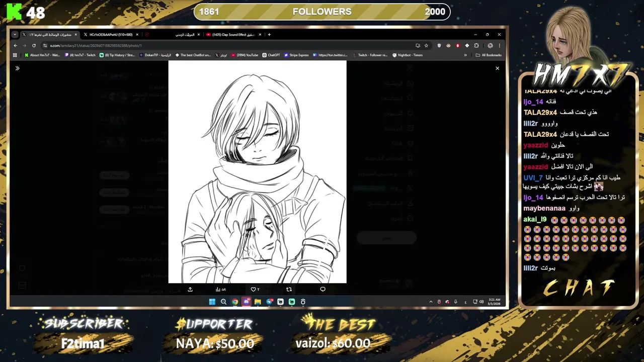Switch to HCcYxOEXkAAPwhU (510×680) tab
The width and height of the screenshot is (644, 362).
click(x=111, y=35)
